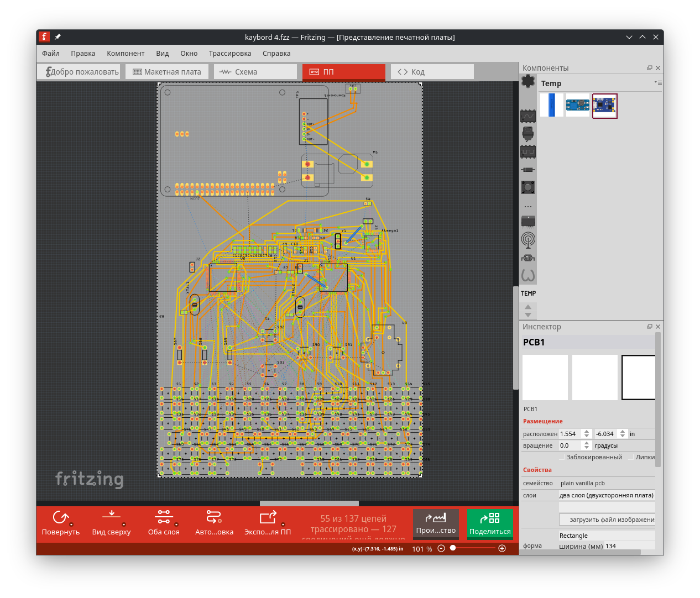700x598 pixels.
Task: Enable the Заблокированный checkbox
Action: pos(562,458)
